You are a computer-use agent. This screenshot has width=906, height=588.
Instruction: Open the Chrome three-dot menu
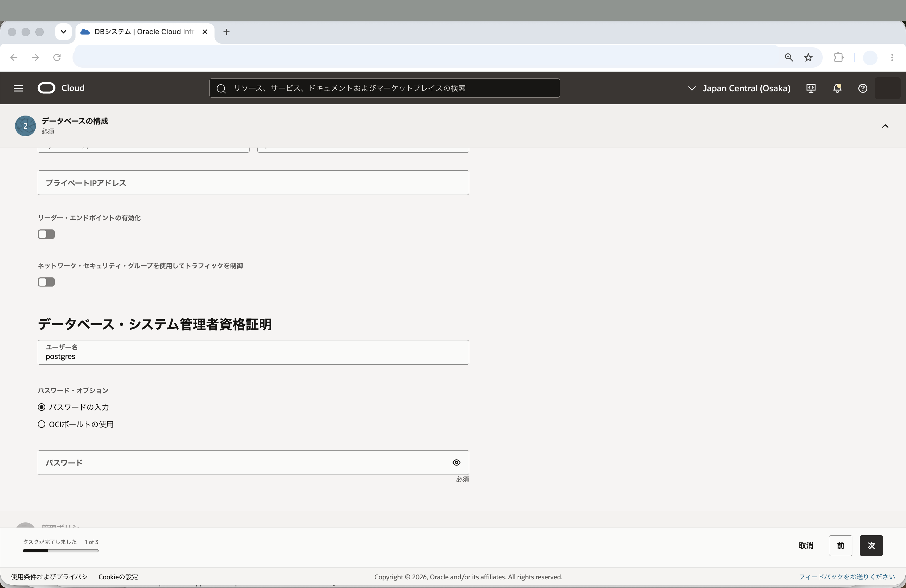(x=892, y=57)
